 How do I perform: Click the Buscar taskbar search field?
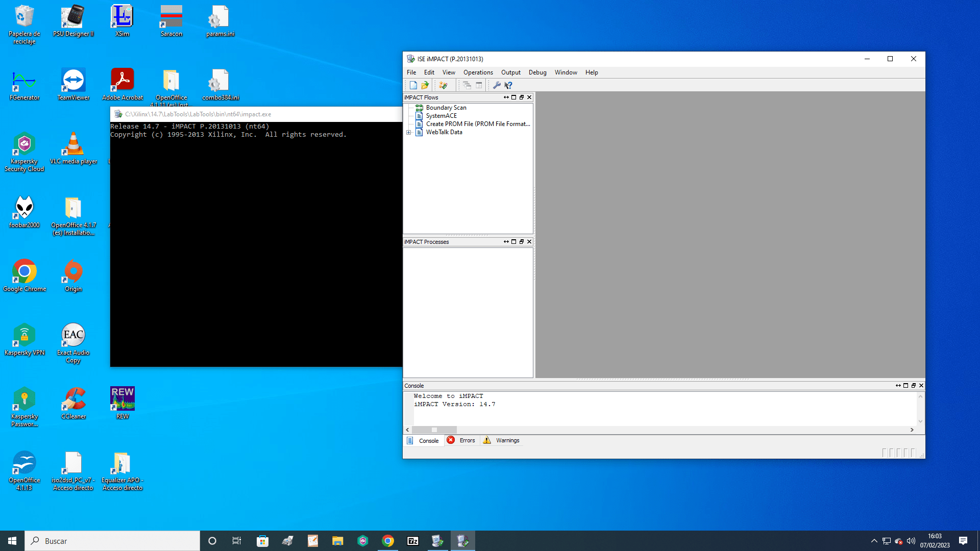[112, 541]
